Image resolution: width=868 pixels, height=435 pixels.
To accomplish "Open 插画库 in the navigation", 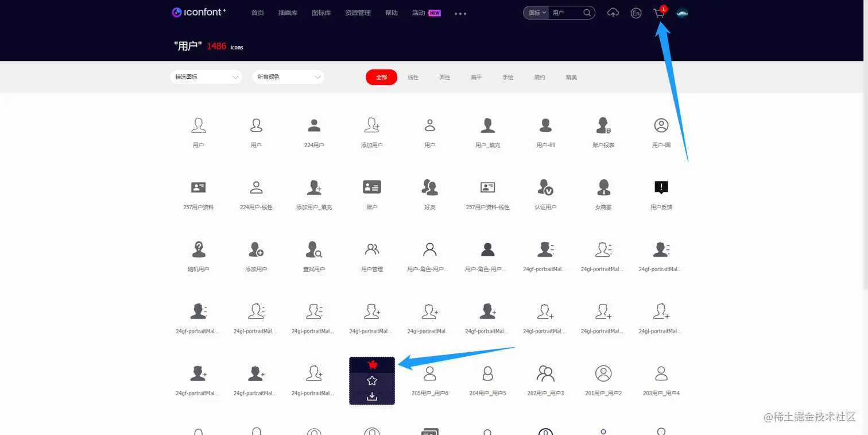I will (x=288, y=13).
